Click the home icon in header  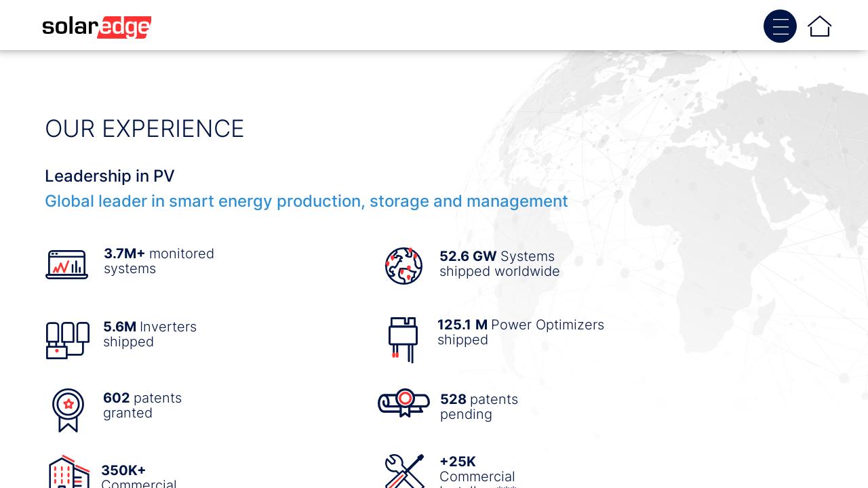(x=819, y=26)
